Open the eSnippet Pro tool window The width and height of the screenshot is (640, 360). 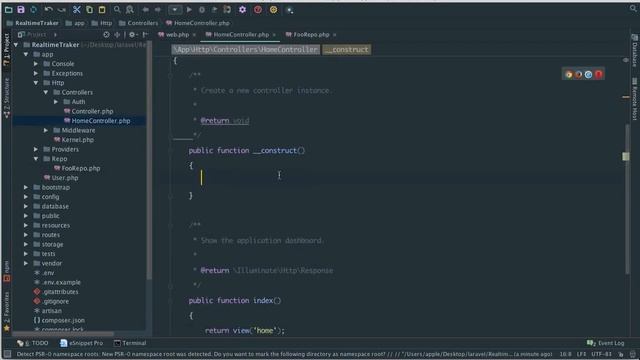[x=81, y=343]
